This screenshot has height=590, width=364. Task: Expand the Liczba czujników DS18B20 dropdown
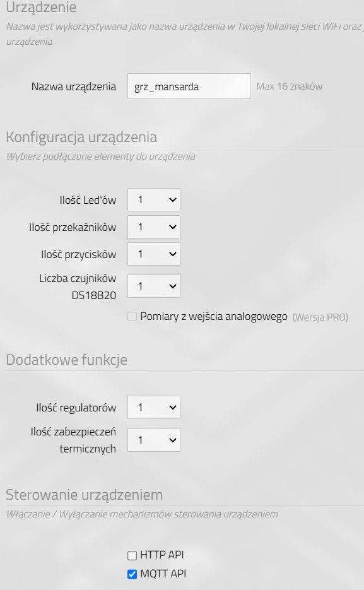[x=154, y=286]
